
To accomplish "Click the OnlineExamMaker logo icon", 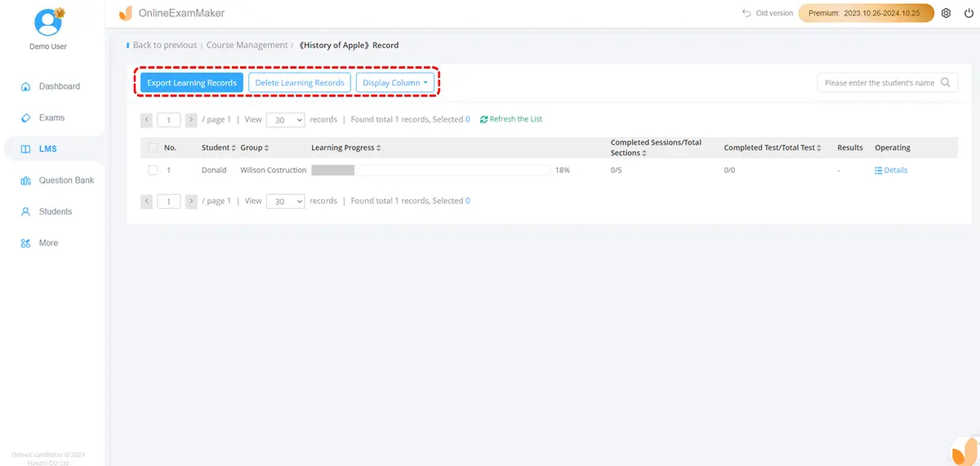I will 125,13.
